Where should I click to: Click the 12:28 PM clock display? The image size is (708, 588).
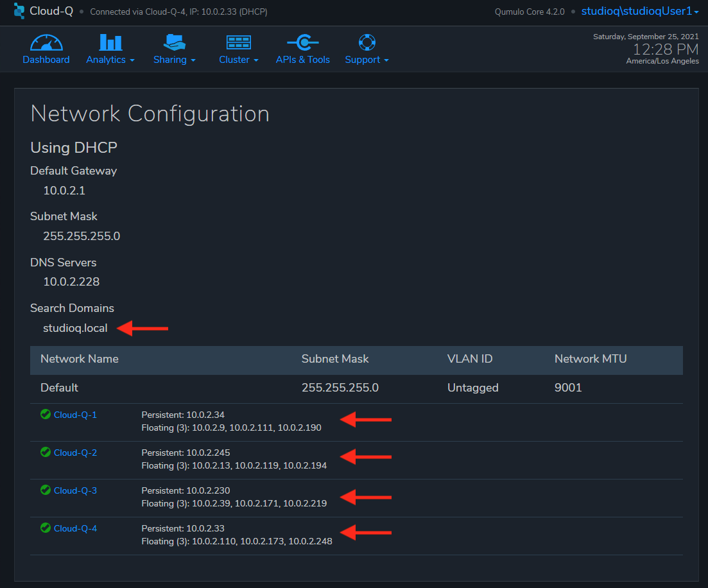[x=666, y=49]
